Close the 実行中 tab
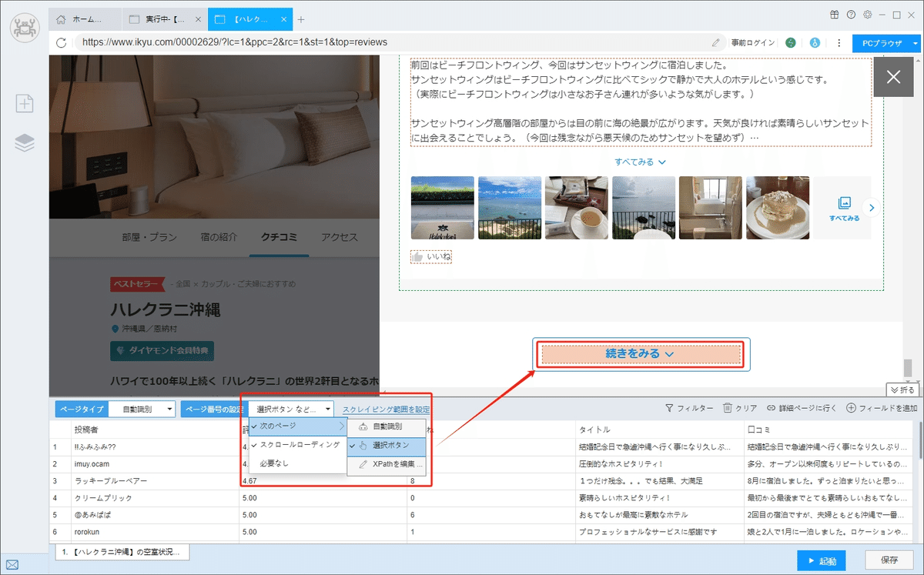 coord(198,19)
